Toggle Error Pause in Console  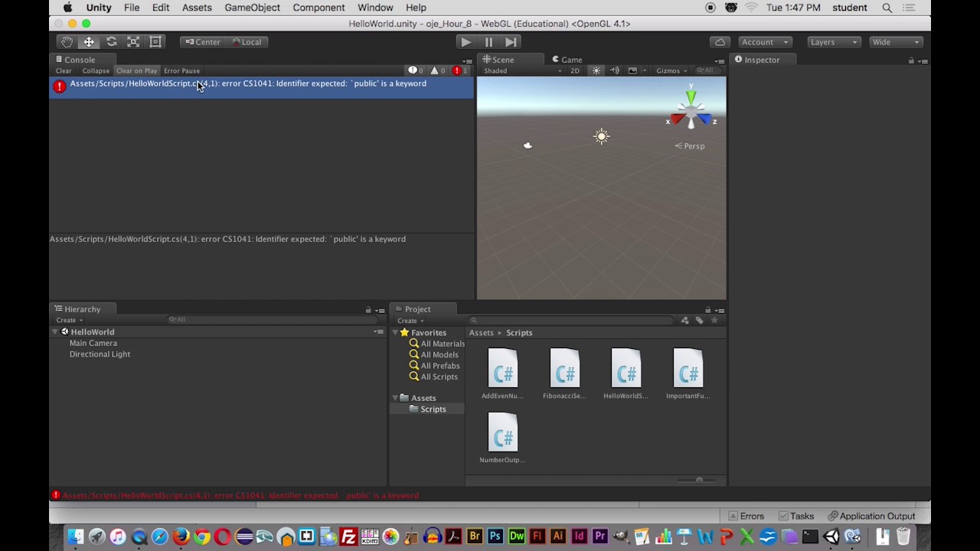pos(181,70)
